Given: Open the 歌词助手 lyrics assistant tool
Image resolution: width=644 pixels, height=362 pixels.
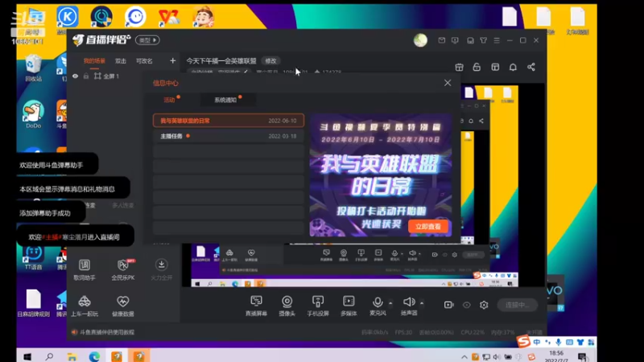Looking at the screenshot, I should pos(85,269).
